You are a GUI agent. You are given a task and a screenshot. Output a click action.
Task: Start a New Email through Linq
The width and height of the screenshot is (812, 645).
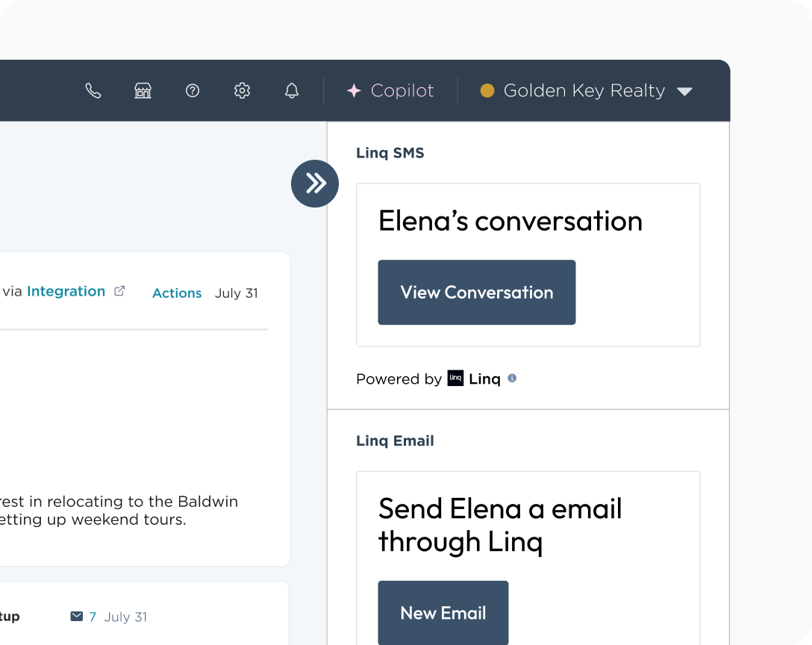tap(443, 613)
